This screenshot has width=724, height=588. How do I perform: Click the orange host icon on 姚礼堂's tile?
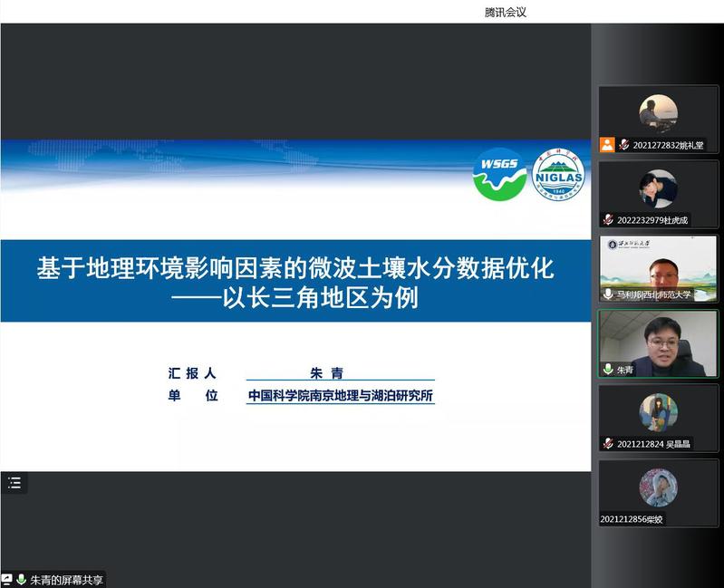point(607,145)
